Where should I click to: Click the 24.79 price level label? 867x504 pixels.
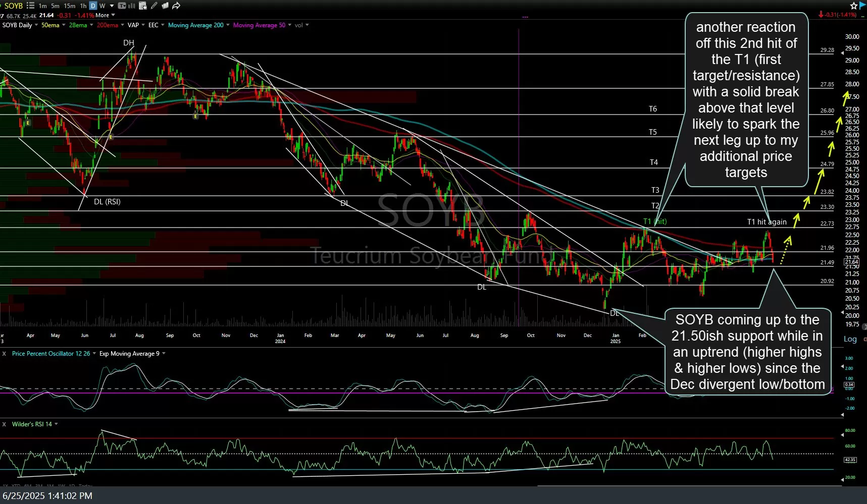tap(827, 164)
